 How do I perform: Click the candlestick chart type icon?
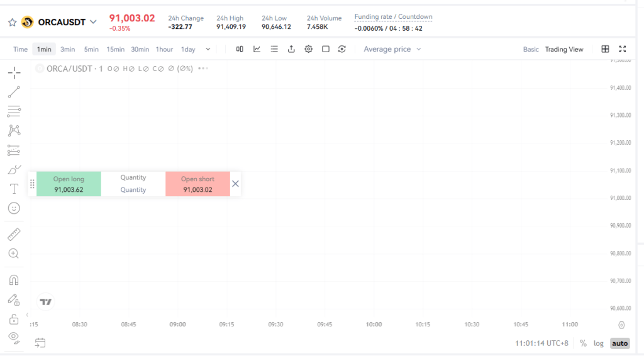point(240,49)
